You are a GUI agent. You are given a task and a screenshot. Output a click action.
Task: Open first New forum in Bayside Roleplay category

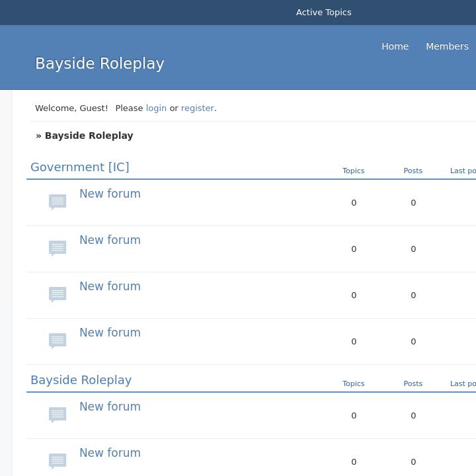[110, 407]
